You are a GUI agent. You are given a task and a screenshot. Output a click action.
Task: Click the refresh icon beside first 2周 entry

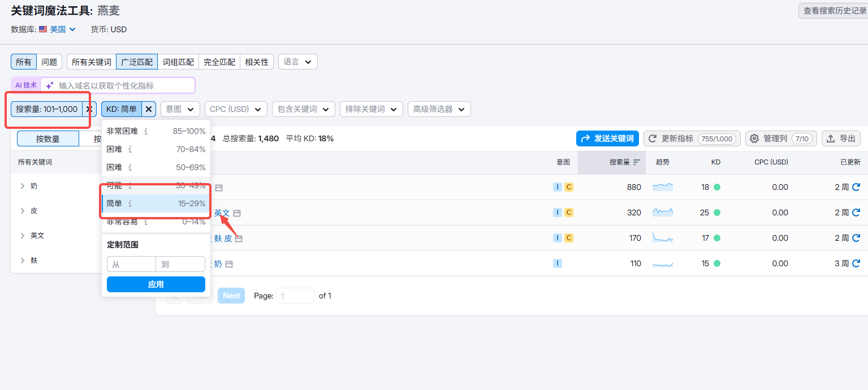pyautogui.click(x=856, y=187)
